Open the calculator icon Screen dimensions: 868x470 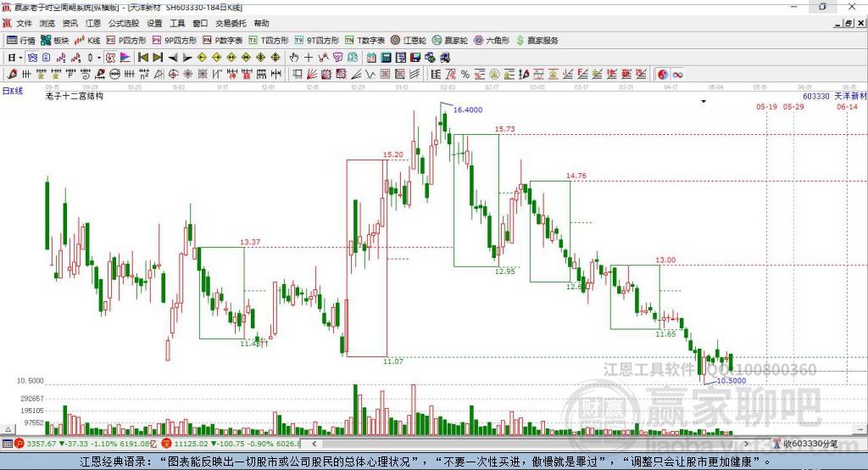click(387, 58)
